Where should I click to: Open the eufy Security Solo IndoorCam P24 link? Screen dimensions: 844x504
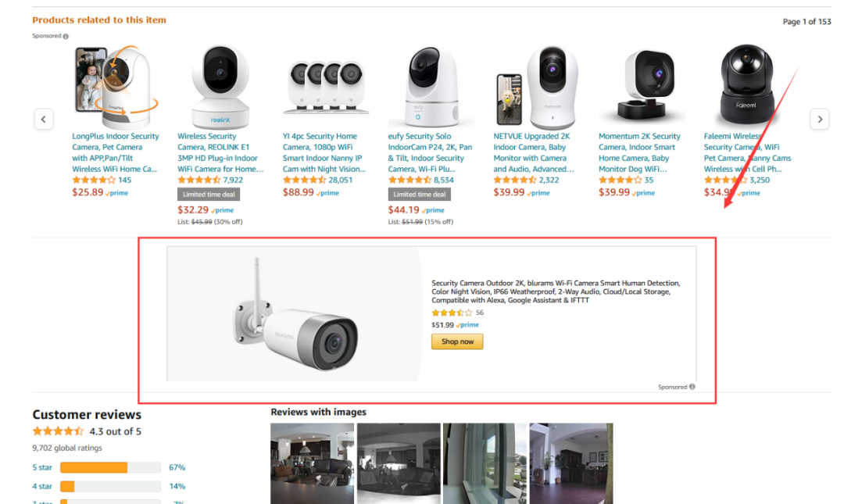430,152
